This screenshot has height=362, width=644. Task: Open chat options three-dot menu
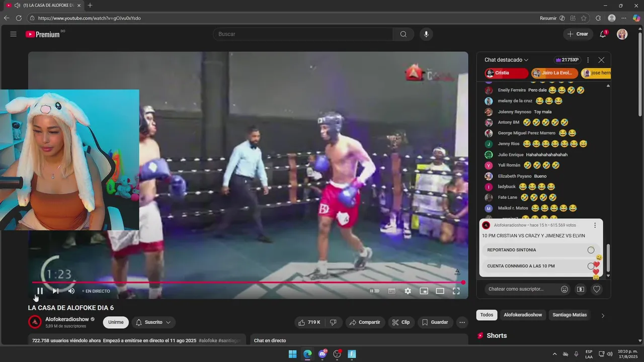click(588, 60)
